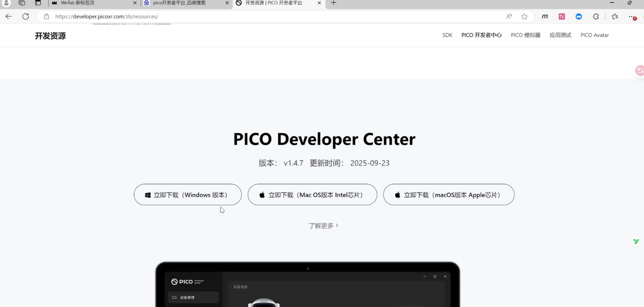Open the browser settings and more menu
Image resolution: width=644 pixels, height=307 pixels.
pyautogui.click(x=632, y=17)
